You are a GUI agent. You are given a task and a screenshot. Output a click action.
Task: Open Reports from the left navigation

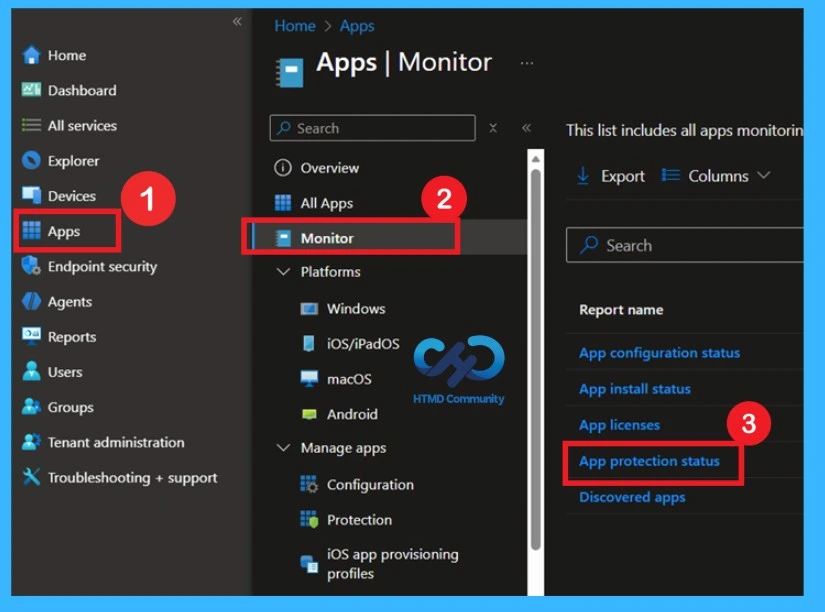70,337
